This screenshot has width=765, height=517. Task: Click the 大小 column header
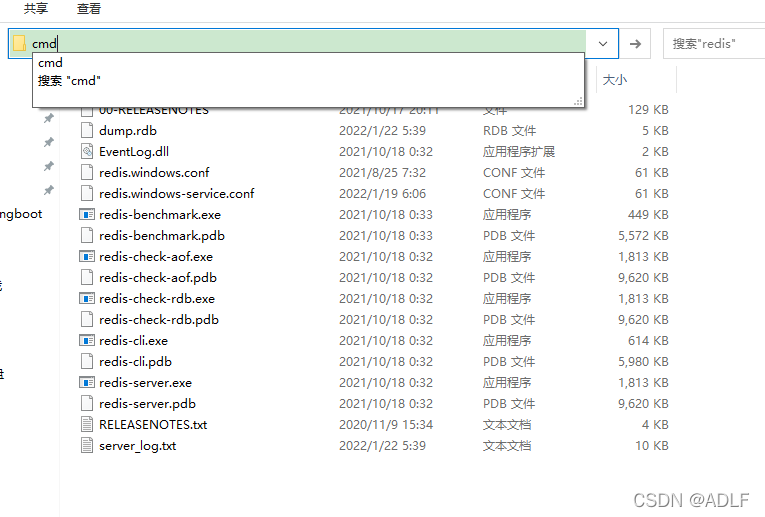pos(615,80)
